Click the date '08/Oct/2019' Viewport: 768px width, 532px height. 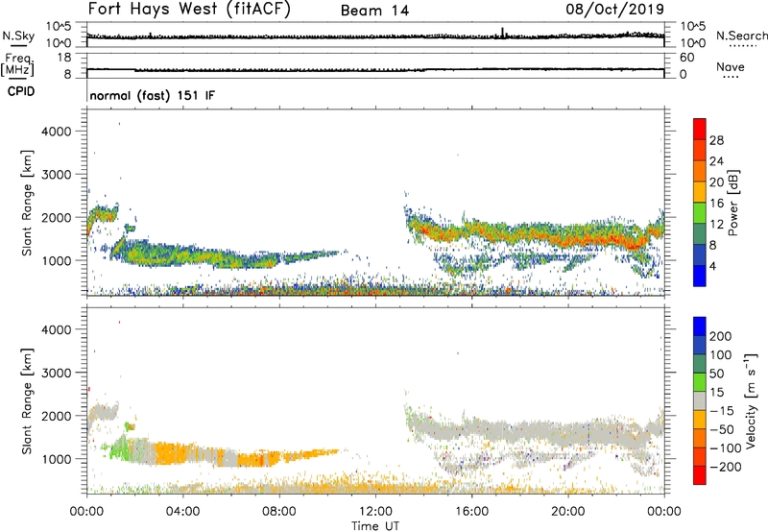click(614, 10)
